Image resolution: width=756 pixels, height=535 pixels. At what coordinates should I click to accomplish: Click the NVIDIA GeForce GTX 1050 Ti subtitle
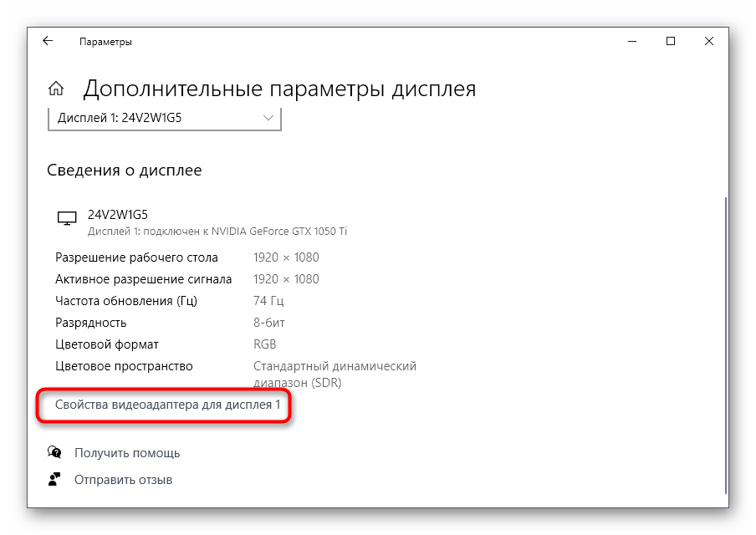click(217, 231)
